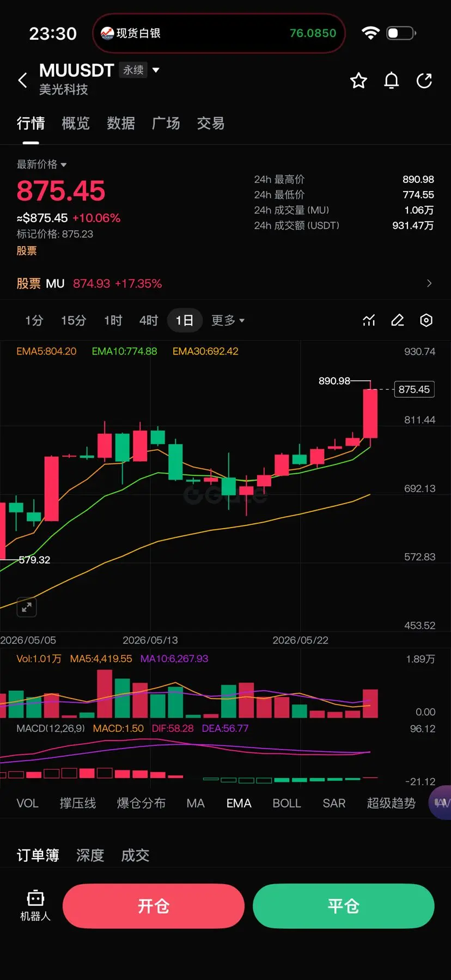
Task: Toggle SAR indicator
Action: (x=334, y=803)
